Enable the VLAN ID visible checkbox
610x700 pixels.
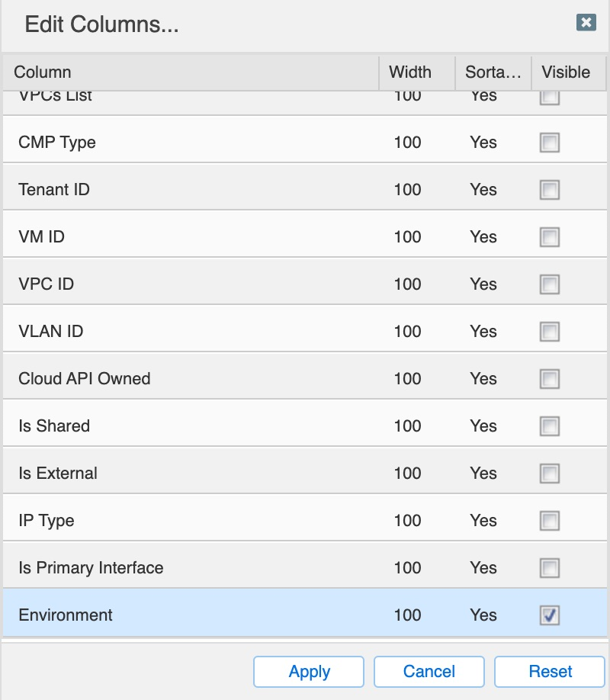click(x=550, y=332)
